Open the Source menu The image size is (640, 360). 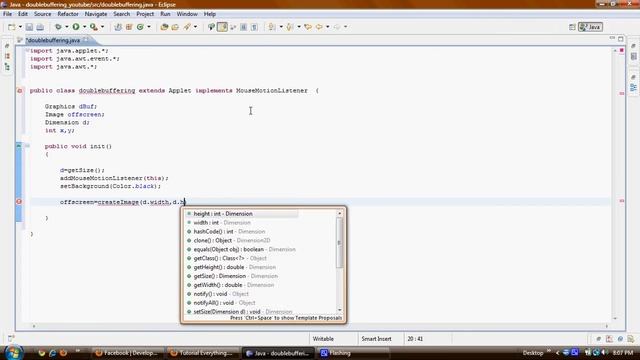tap(42, 14)
